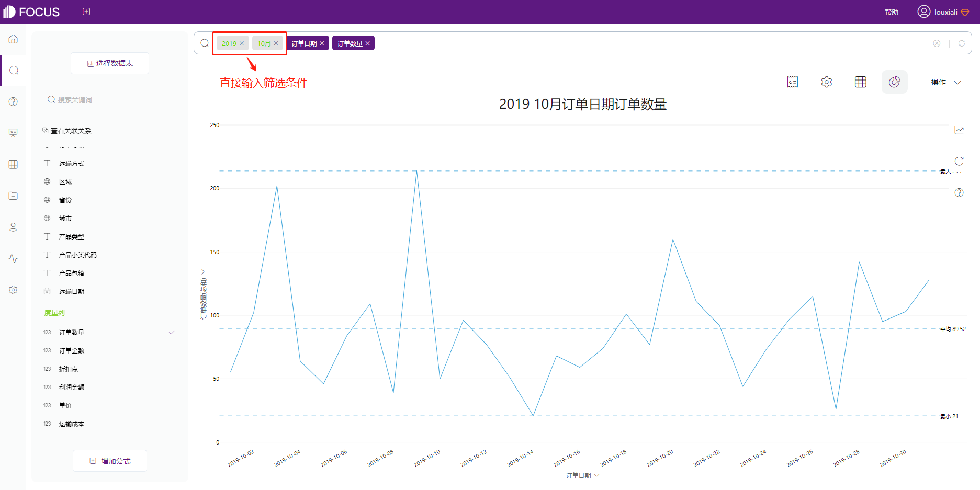Click the 选择数据表 button
Image resolution: width=980 pixels, height=490 pixels.
109,63
